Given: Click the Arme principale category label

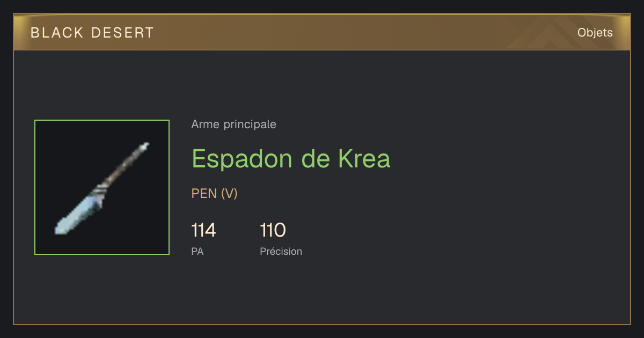Looking at the screenshot, I should [233, 124].
